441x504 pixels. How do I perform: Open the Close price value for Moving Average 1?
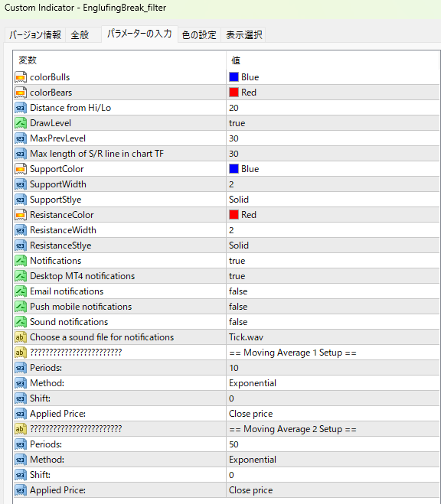[332, 414]
